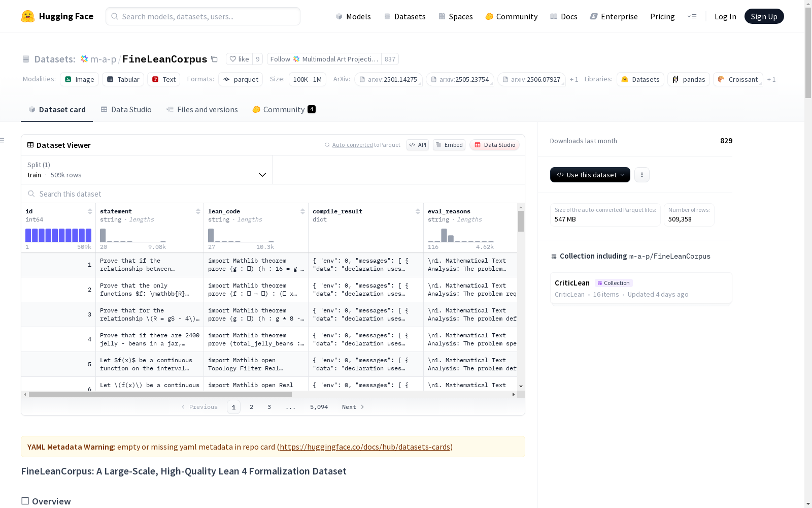
Task: Click the datasets icon beside Datasets label
Action: coord(26,59)
